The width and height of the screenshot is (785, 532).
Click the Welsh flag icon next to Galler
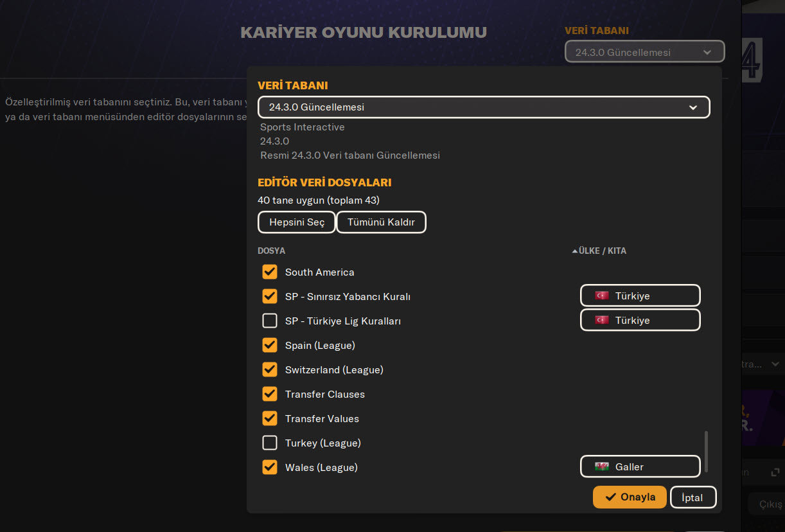(601, 466)
